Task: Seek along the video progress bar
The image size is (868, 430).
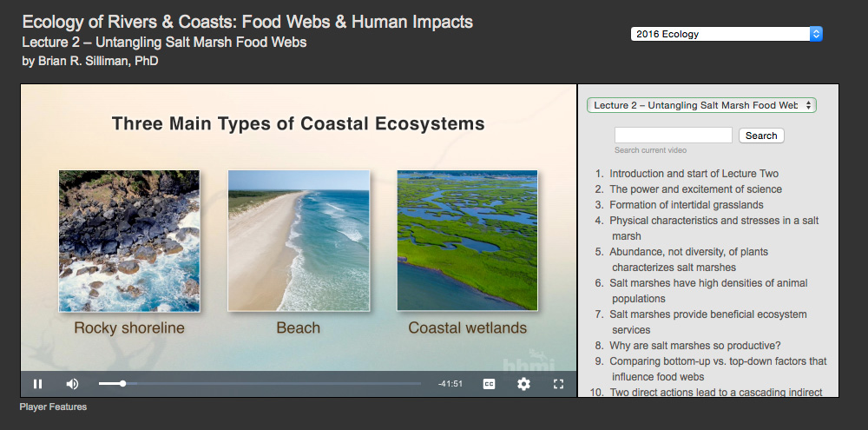Action: tap(260, 383)
